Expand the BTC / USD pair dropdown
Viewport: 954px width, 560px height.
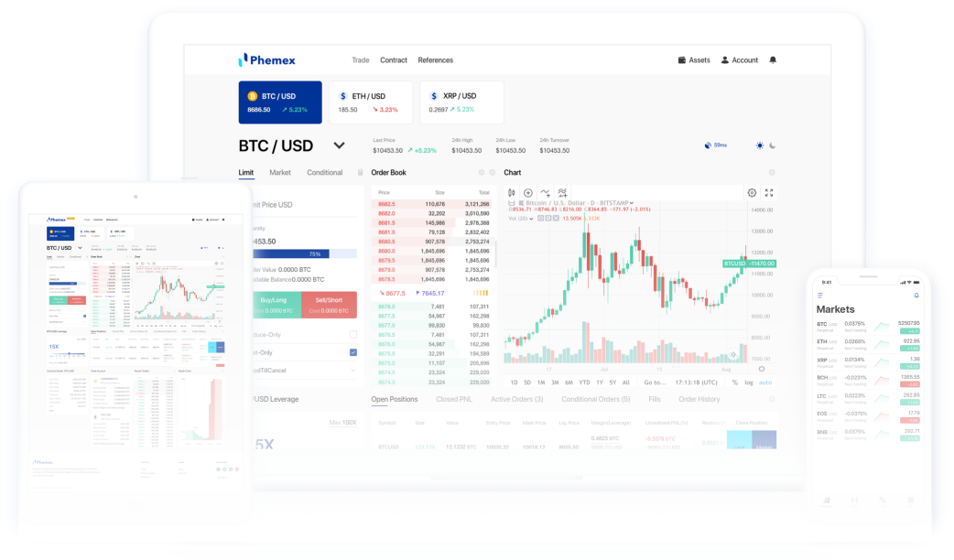[339, 145]
